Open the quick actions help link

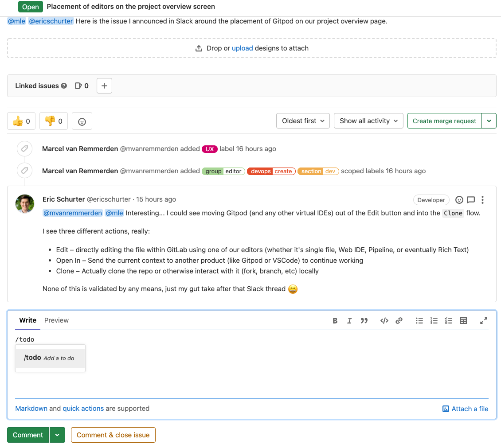[x=83, y=409]
